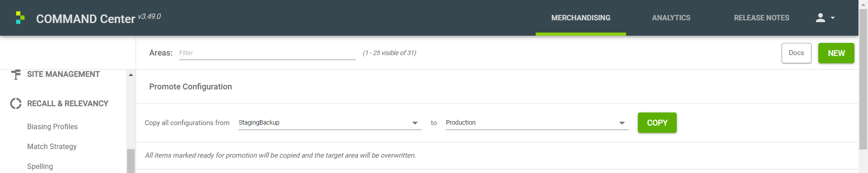This screenshot has height=173, width=868.
Task: Go to Spelling in the sidebar
Action: click(x=40, y=166)
